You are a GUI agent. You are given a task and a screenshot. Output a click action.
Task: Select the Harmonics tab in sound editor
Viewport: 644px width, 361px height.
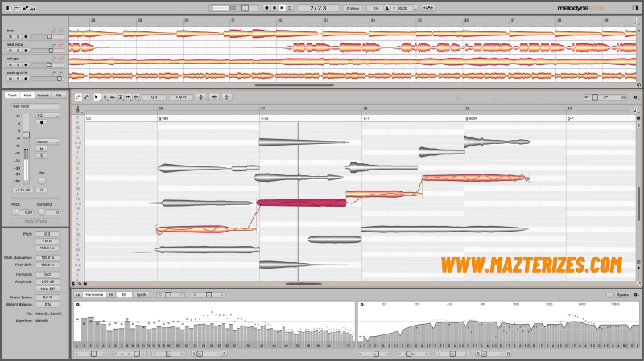click(x=94, y=294)
